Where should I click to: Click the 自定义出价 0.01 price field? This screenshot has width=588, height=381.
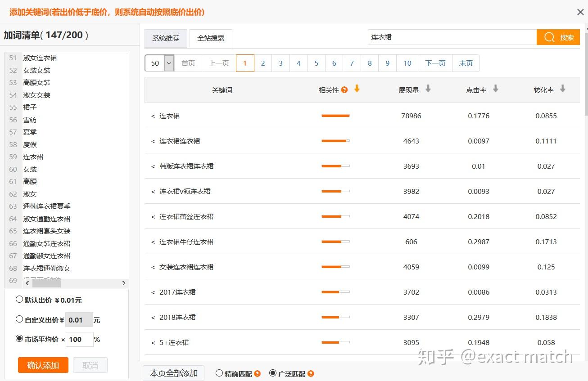coord(79,320)
